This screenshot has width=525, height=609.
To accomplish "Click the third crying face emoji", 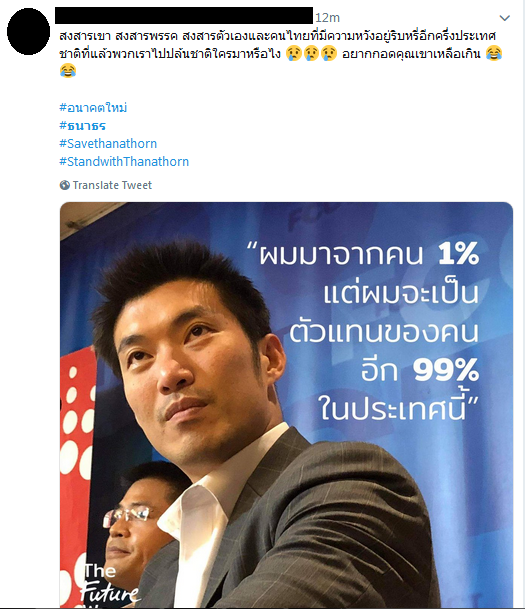I will pos(329,53).
